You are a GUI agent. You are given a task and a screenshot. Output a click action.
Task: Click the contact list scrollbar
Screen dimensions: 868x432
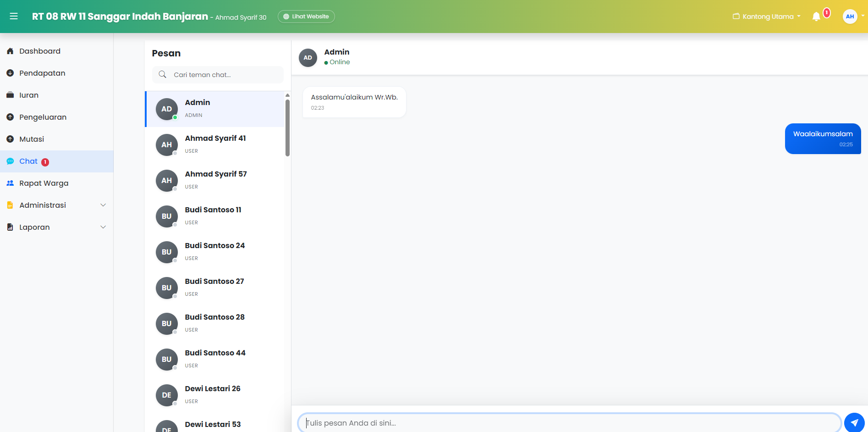point(287,128)
